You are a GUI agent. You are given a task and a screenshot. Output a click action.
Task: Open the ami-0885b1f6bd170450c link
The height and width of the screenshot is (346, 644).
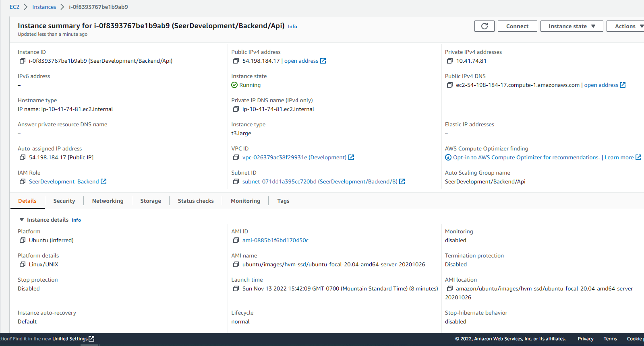click(x=275, y=240)
